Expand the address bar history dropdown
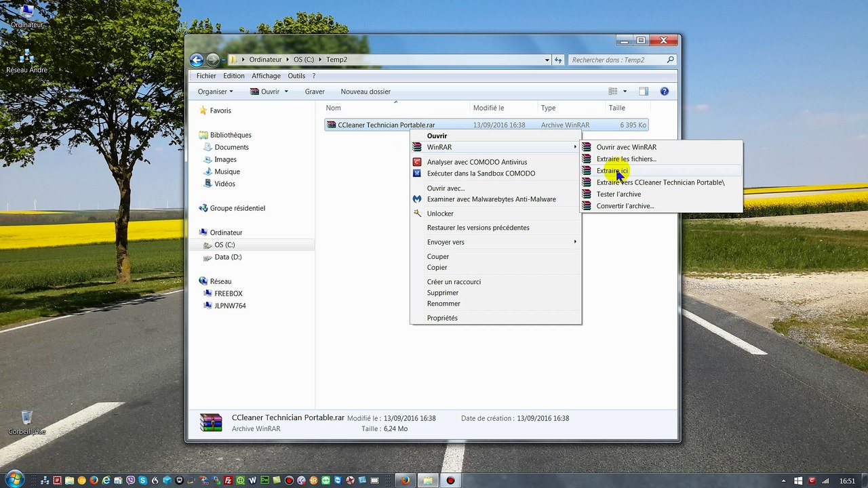Screen dimensions: 868x488 click(x=547, y=60)
